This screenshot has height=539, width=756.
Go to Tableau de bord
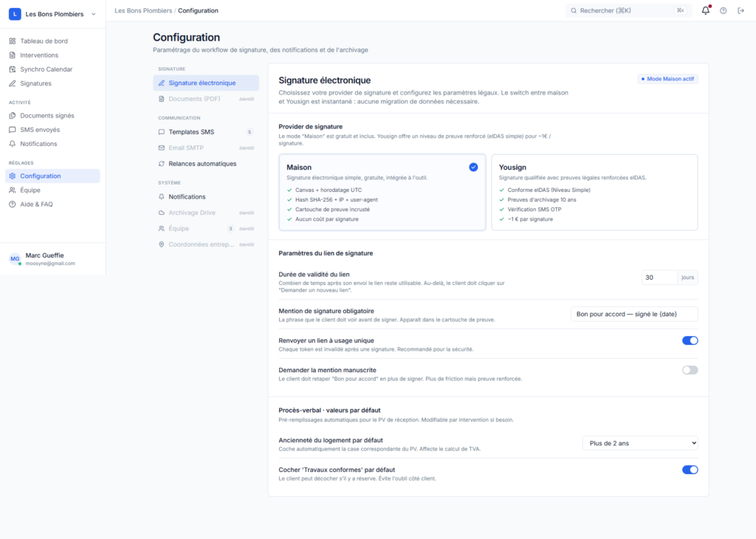[x=52, y=41]
